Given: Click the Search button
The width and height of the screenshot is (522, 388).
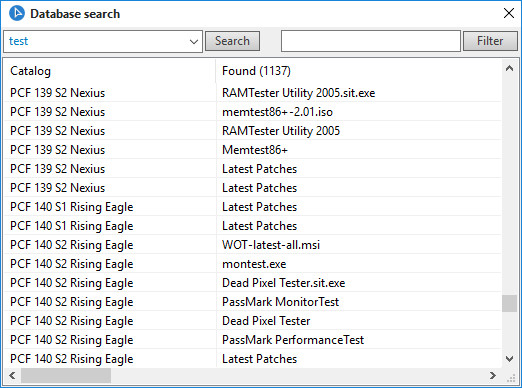Looking at the screenshot, I should [232, 41].
